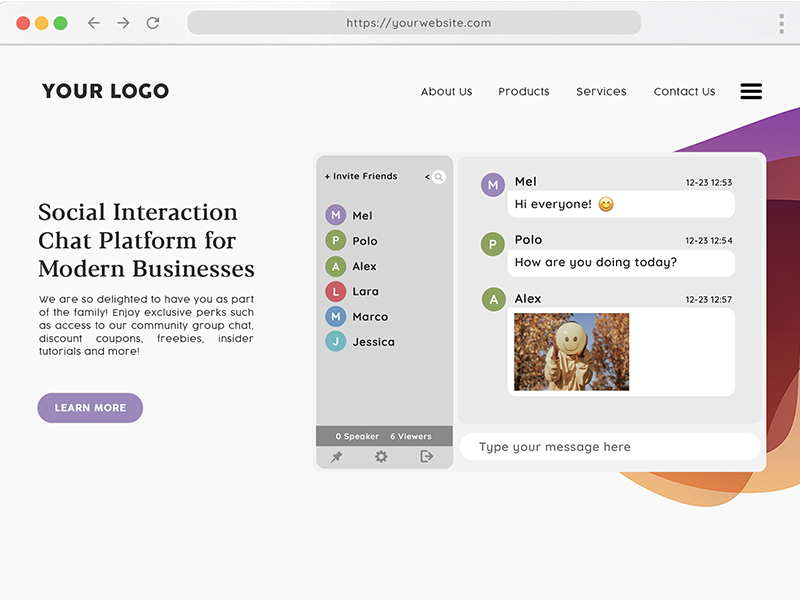Collapse sidebar with the '<' chevron
This screenshot has height=600, width=800.
click(x=427, y=177)
